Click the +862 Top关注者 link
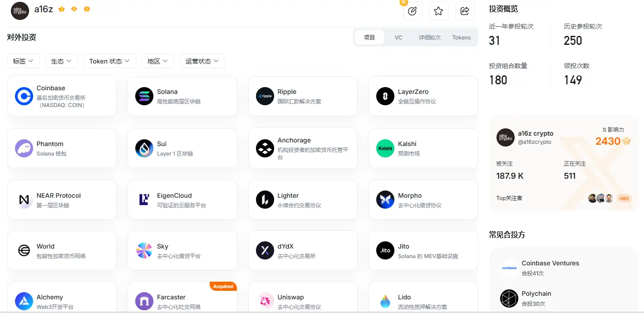Image resolution: width=644 pixels, height=313 pixels. tap(624, 198)
